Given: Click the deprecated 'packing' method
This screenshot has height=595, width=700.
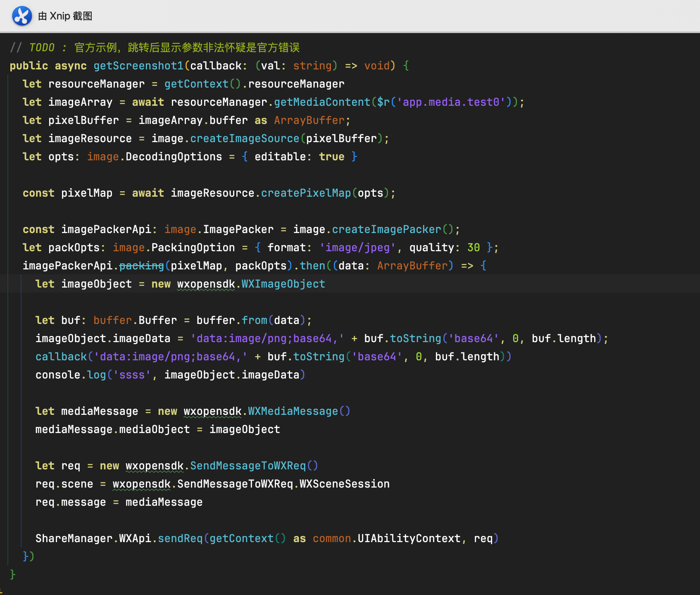Looking at the screenshot, I should (x=142, y=266).
